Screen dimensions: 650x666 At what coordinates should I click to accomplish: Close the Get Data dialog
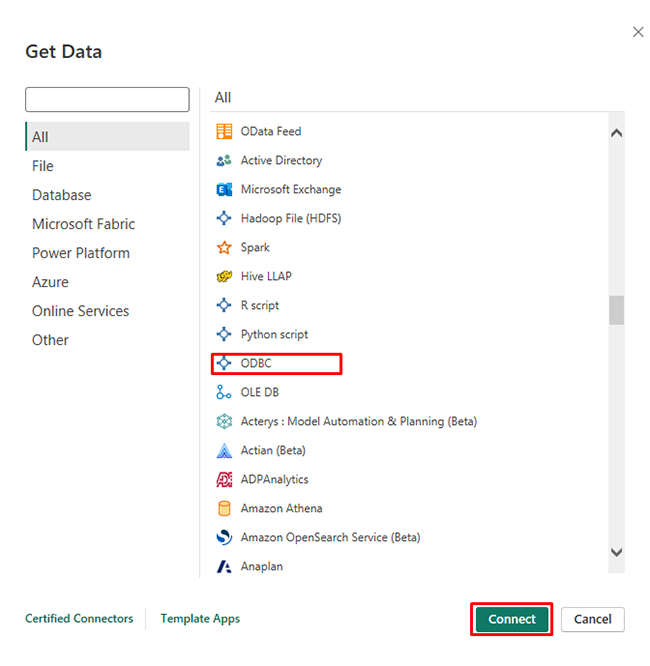pos(638,32)
